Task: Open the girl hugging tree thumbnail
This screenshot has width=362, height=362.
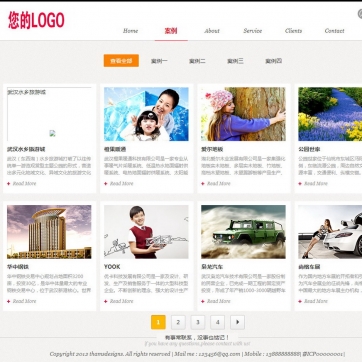Action: point(243,114)
